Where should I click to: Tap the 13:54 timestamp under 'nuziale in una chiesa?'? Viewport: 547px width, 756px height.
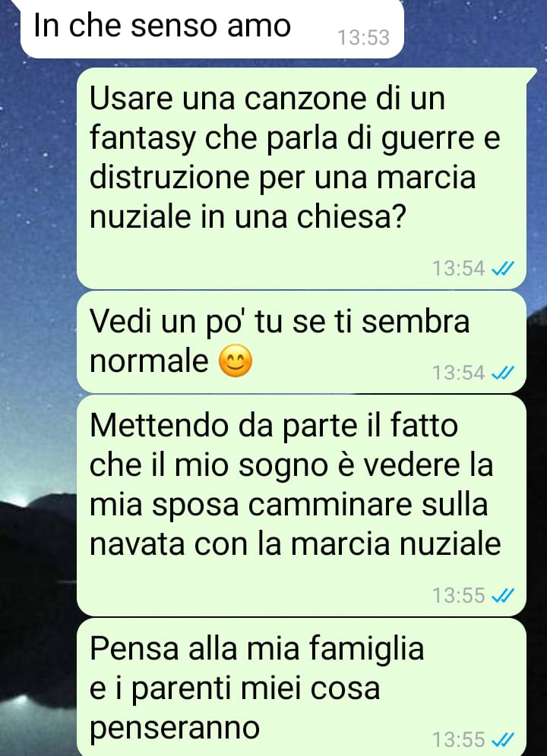pyautogui.click(x=458, y=269)
